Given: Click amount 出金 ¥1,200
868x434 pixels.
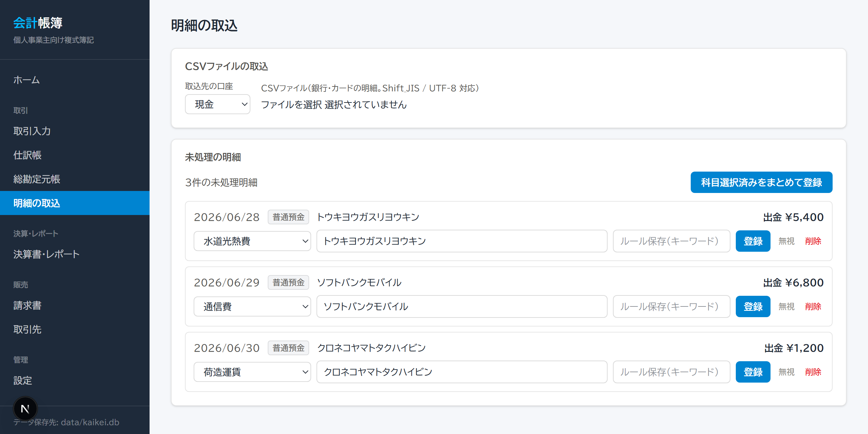Looking at the screenshot, I should (794, 348).
